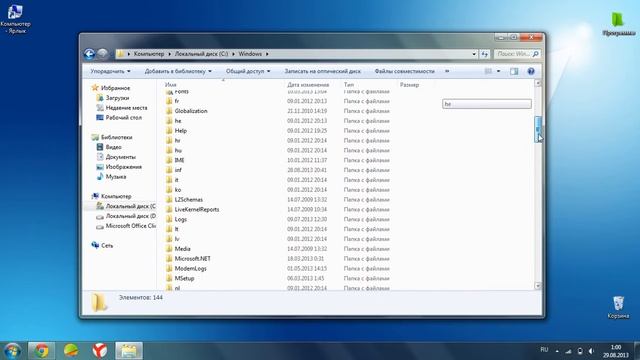
Task: Sort by the Размер column header
Action: click(x=409, y=85)
